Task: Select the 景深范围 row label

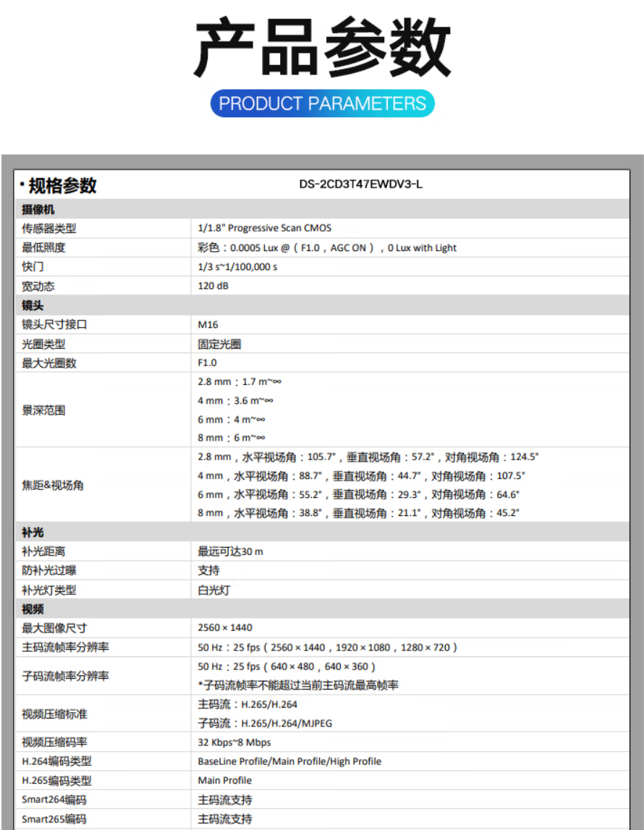Action: tap(43, 410)
